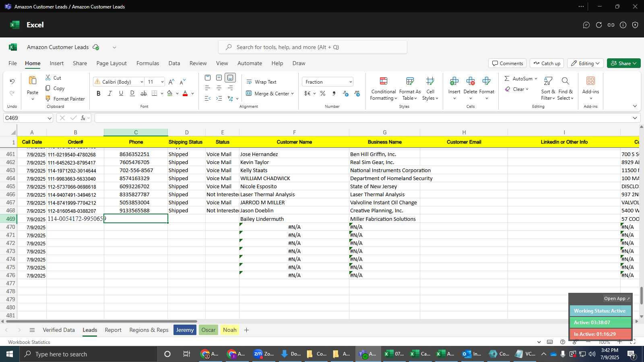Click Delete cells icon

pos(470,82)
